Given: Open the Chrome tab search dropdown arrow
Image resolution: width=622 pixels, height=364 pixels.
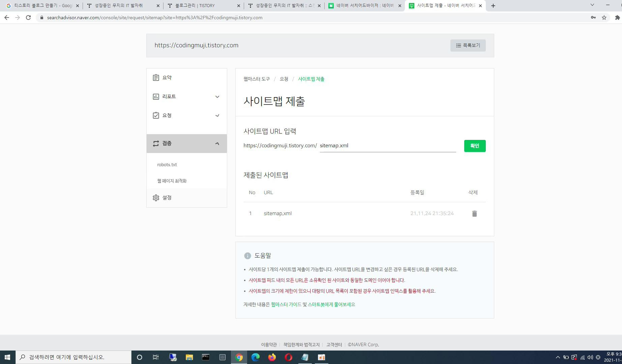Looking at the screenshot, I should 592,5.
